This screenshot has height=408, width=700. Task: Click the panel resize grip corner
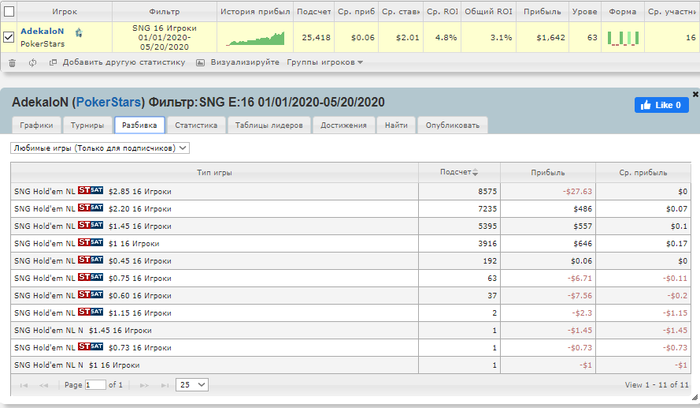pyautogui.click(x=695, y=397)
